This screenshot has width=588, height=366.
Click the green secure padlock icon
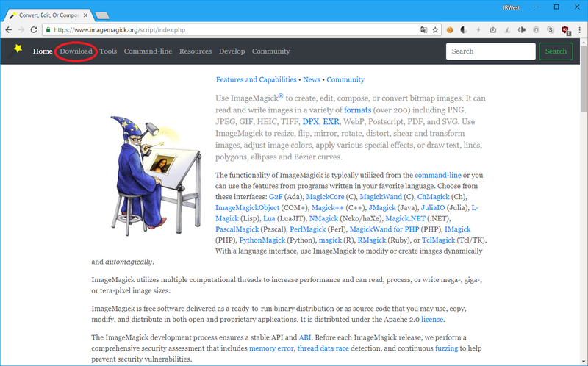[48, 30]
